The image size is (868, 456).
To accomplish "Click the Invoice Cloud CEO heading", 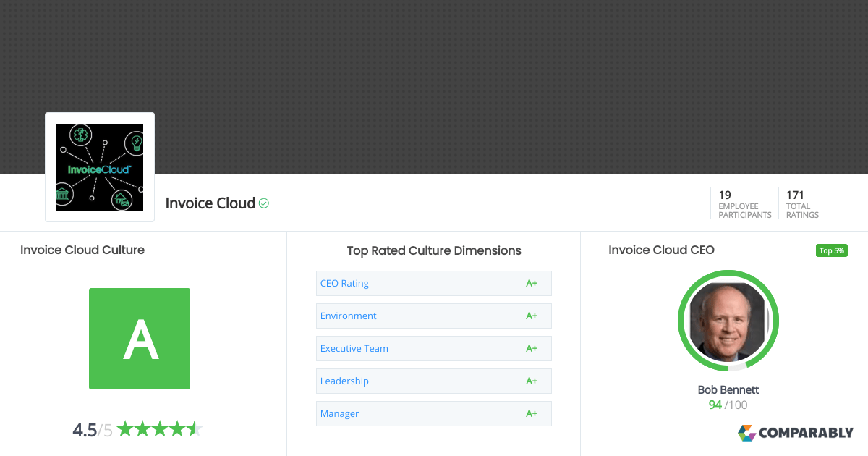I will coord(661,250).
